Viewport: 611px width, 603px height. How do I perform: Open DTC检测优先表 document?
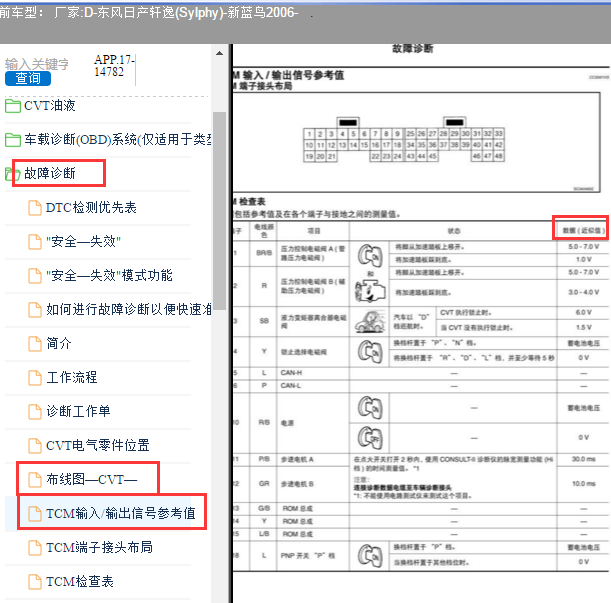[91, 207]
